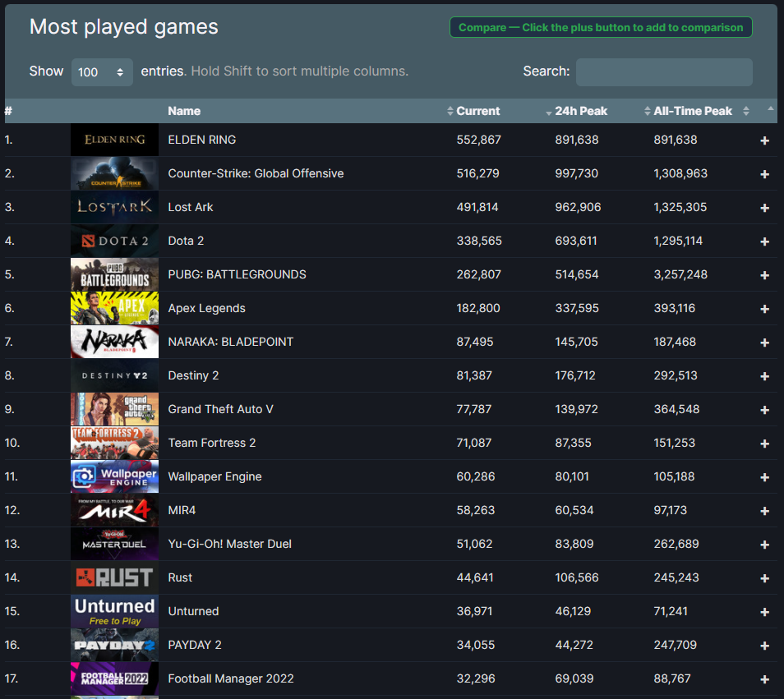The image size is (784, 699).
Task: Open the MIR4 name link
Action: click(182, 510)
